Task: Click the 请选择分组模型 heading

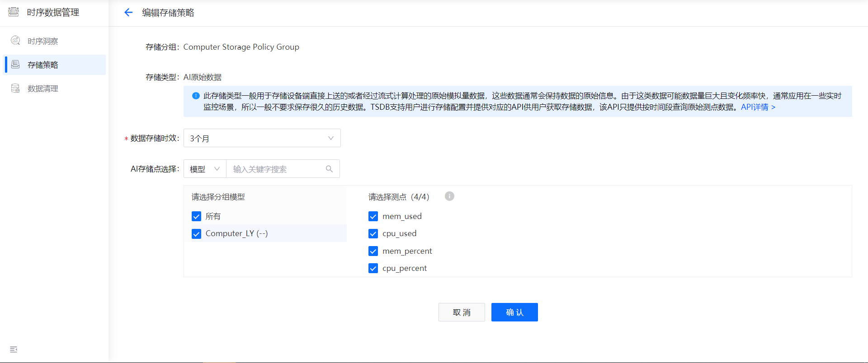Action: pyautogui.click(x=218, y=197)
